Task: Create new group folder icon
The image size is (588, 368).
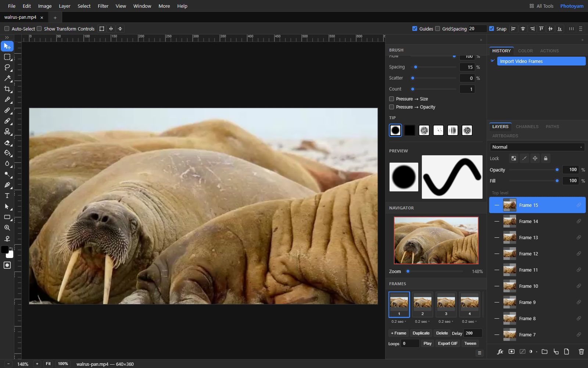Action: point(544,351)
